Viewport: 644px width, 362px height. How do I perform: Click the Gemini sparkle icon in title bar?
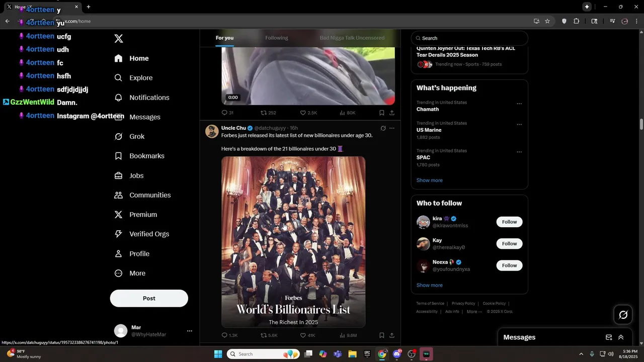[x=587, y=7]
